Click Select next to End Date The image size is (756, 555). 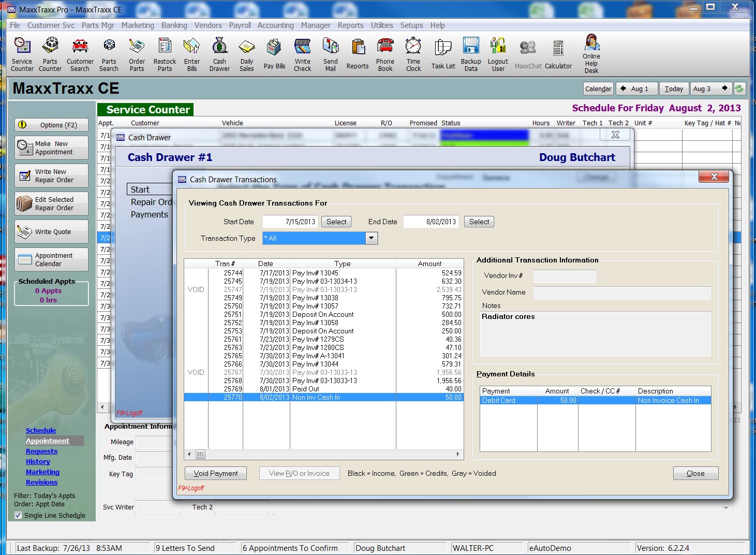[x=479, y=222]
